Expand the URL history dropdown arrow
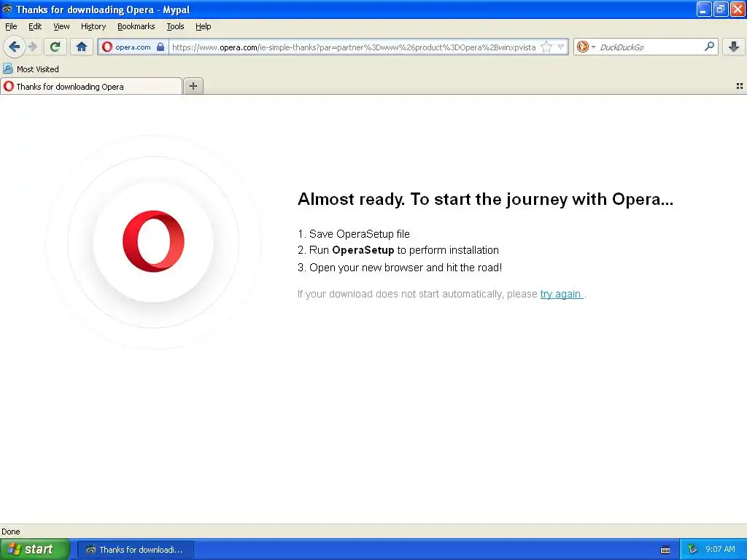 coord(561,47)
